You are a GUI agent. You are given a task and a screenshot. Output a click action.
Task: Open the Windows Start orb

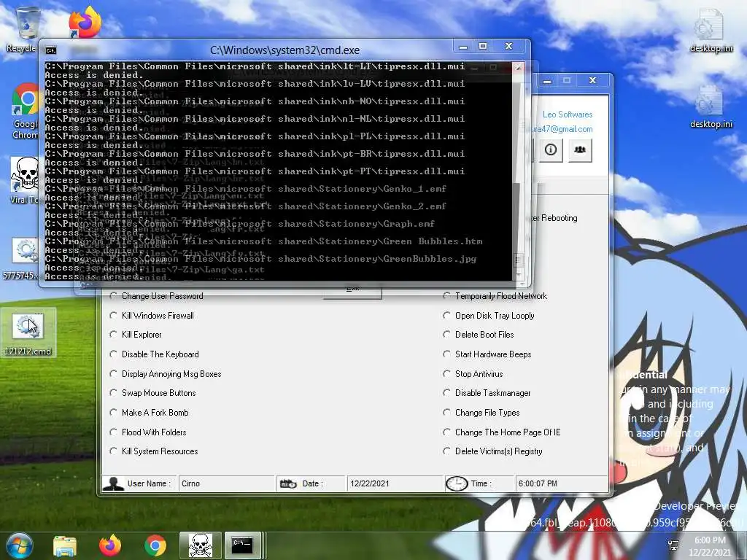[19, 545]
